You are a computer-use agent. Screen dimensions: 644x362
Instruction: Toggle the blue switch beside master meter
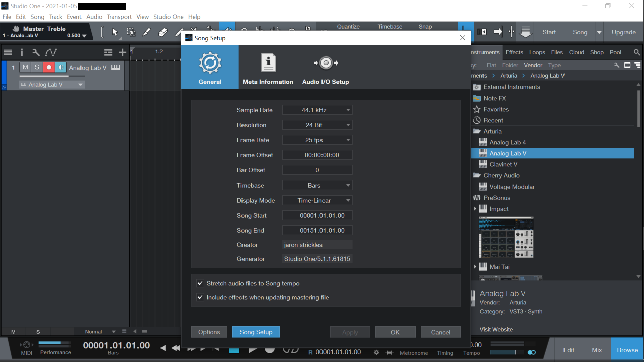coord(532,352)
